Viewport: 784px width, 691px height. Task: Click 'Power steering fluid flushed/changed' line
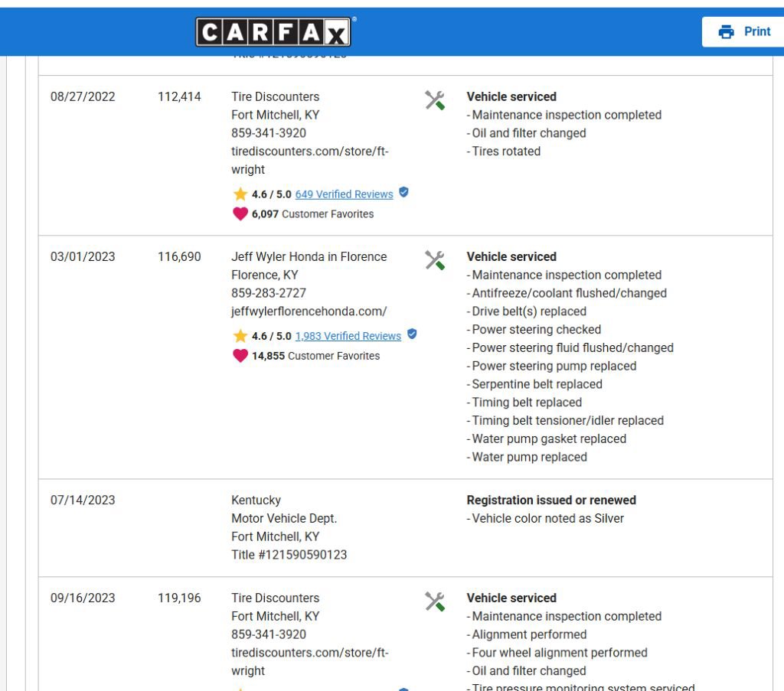tap(570, 347)
